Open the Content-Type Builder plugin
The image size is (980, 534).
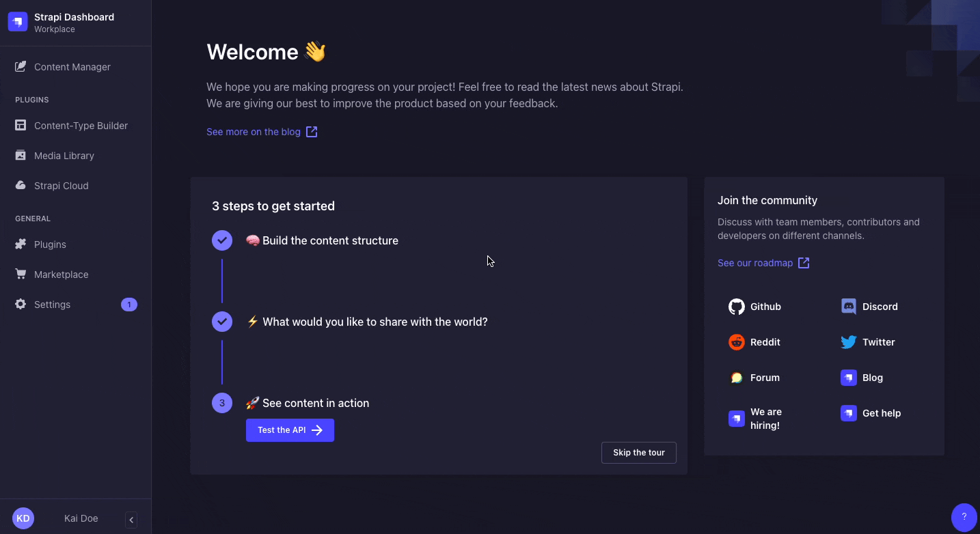pos(81,126)
